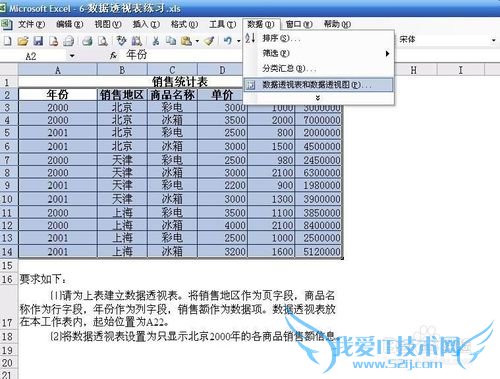Open the 帮助(H) menu
This screenshot has width=500, height=379.
tap(337, 24)
